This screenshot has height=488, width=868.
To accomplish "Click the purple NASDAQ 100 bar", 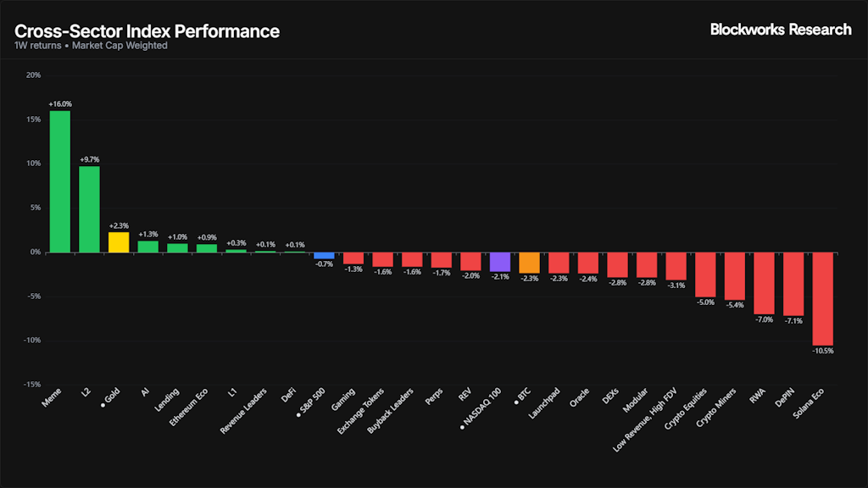I will (500, 262).
